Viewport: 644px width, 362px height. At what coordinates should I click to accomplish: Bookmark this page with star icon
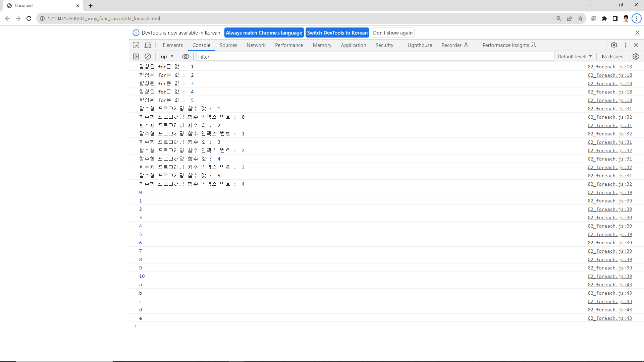[x=580, y=18]
